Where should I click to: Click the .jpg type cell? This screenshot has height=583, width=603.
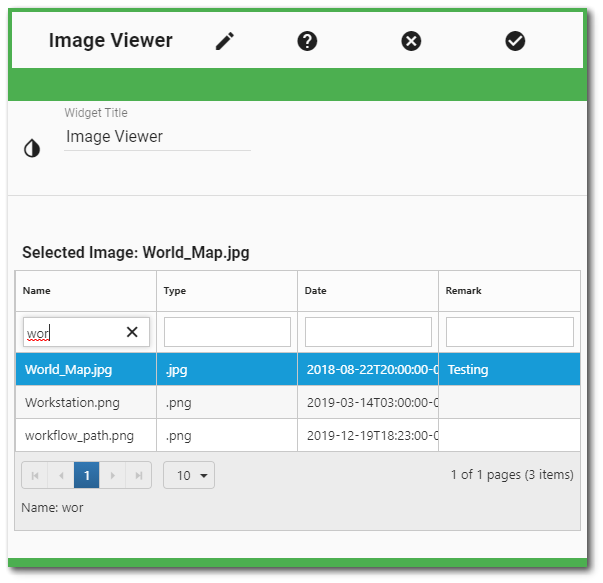[227, 370]
